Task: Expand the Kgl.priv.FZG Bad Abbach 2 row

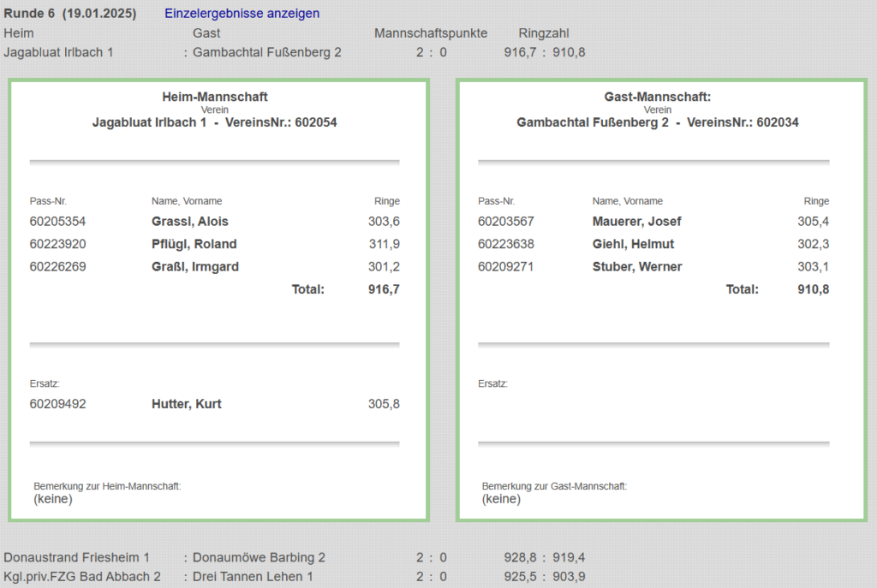Action: tap(82, 577)
